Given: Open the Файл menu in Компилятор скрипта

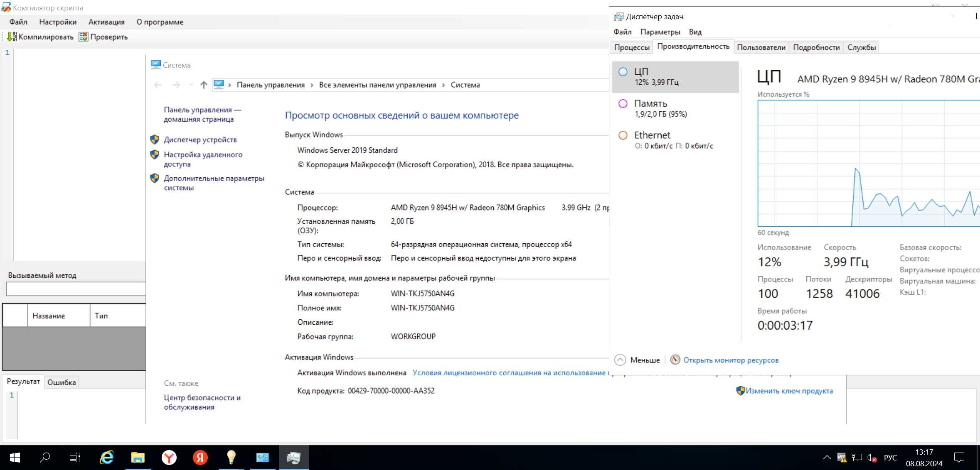Looking at the screenshot, I should point(18,22).
